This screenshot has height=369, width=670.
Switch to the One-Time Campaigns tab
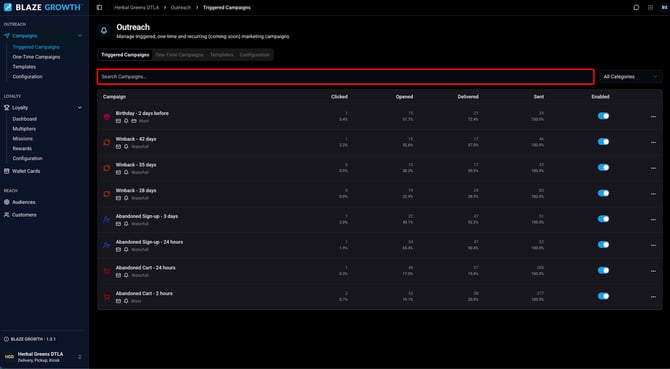pyautogui.click(x=179, y=55)
